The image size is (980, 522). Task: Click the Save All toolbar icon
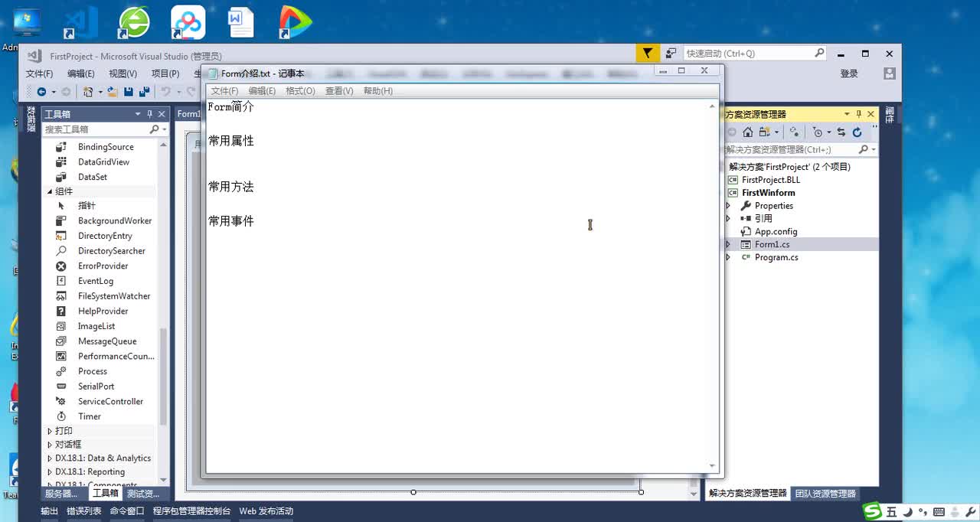point(144,92)
